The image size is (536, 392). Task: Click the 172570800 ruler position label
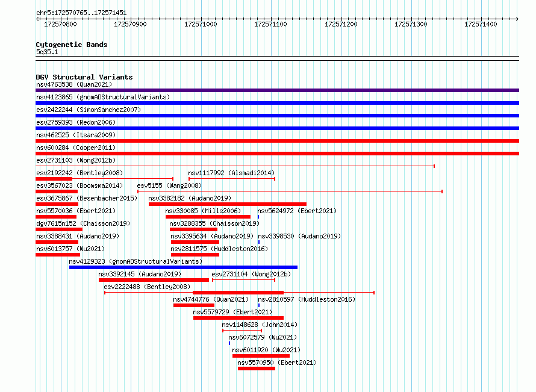coord(60,24)
